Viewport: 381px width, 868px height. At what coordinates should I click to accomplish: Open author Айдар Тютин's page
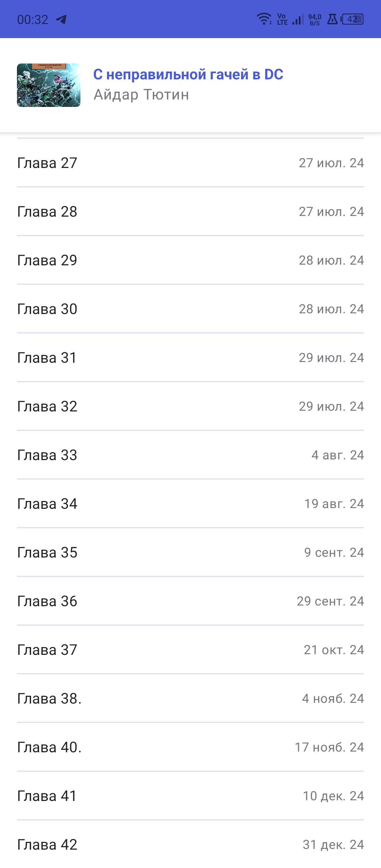pos(141,95)
